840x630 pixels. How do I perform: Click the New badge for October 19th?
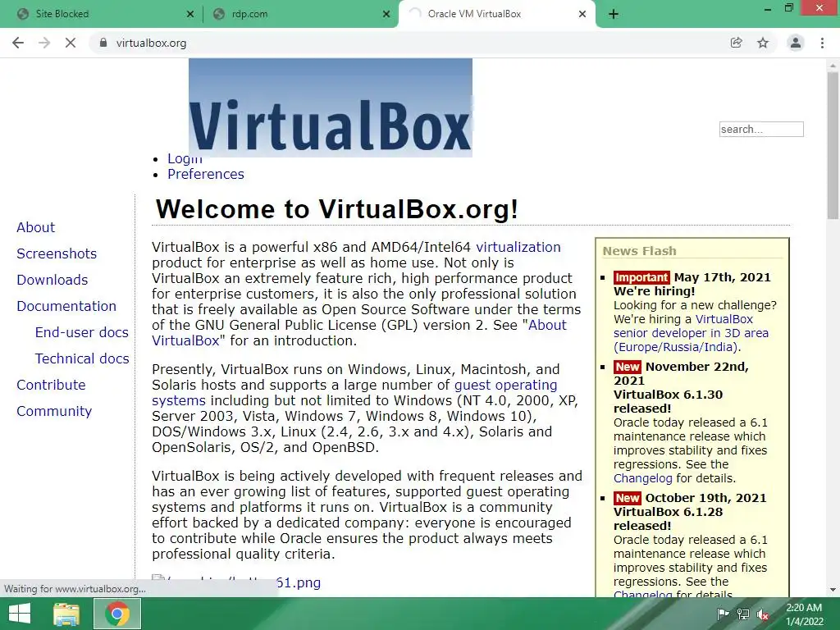tap(628, 498)
